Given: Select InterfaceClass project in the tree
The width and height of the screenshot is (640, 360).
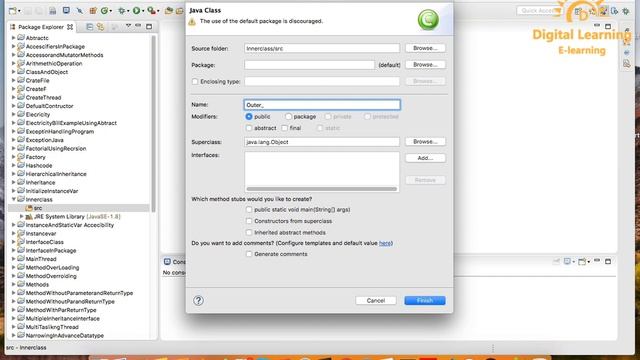Looking at the screenshot, I should [44, 242].
